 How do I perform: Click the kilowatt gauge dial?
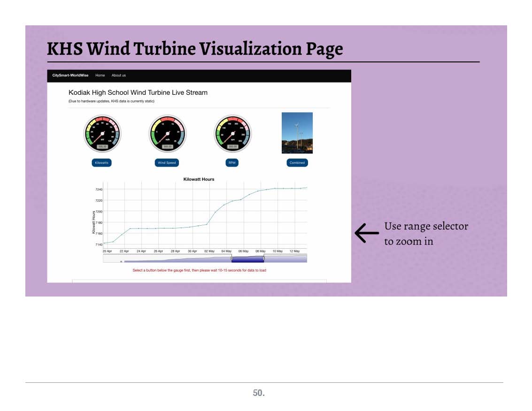coord(102,133)
